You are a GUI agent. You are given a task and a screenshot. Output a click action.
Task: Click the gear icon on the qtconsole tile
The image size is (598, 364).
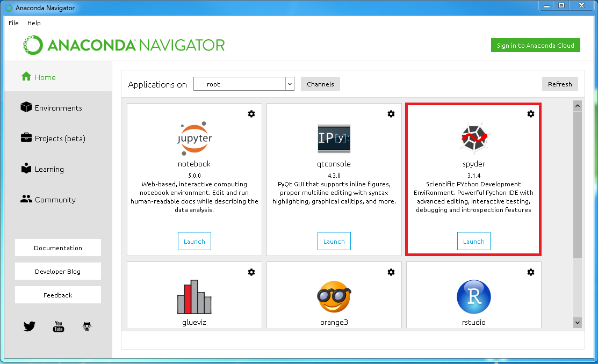click(391, 114)
